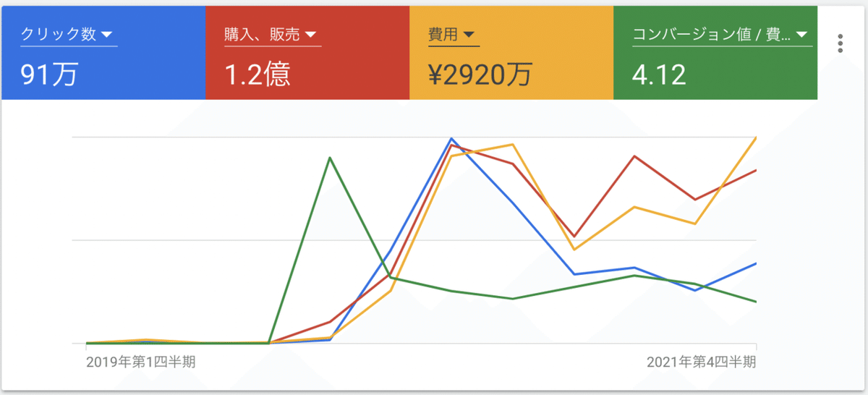The image size is (868, 395).
Task: Click the red line's final endpoint on right
Action: [x=756, y=171]
